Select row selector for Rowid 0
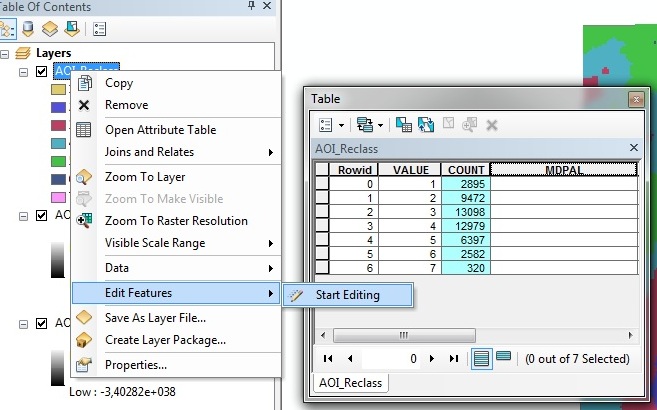The image size is (657, 410). click(322, 184)
